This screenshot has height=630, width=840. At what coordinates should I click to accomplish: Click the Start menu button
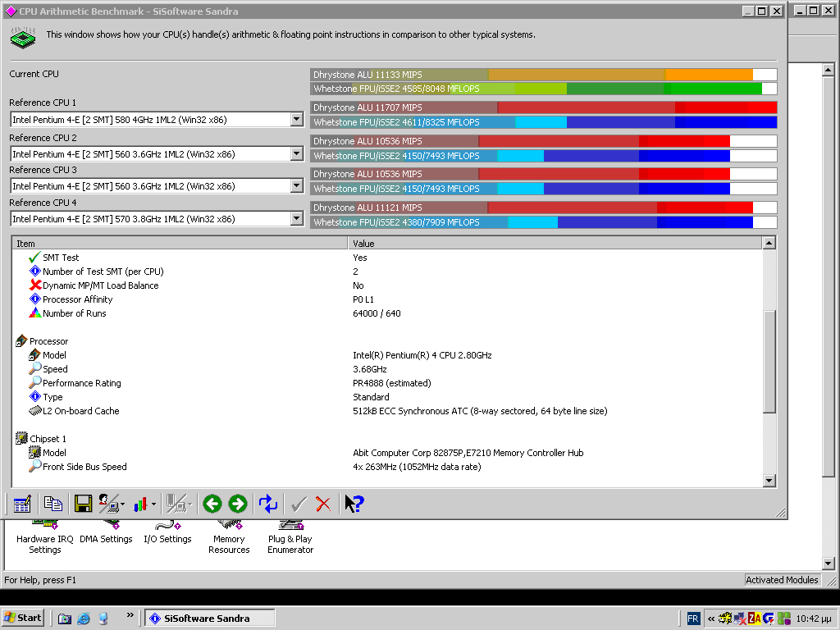(x=23, y=618)
